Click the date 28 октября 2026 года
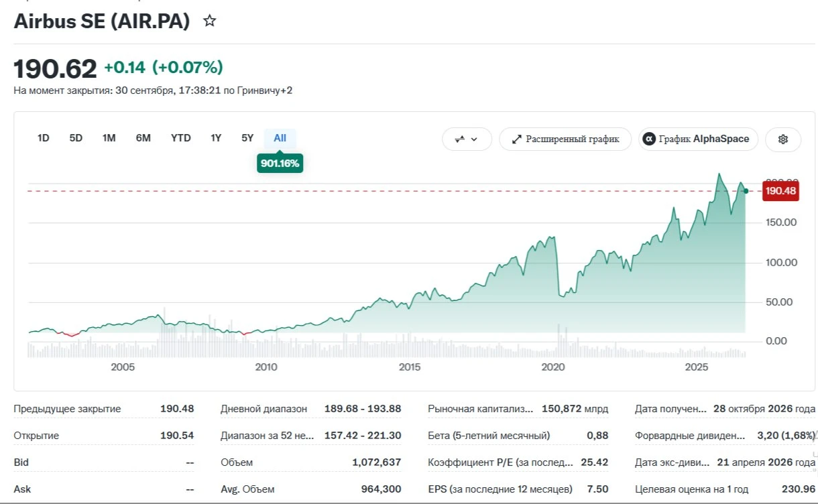The width and height of the screenshot is (818, 504). (765, 409)
